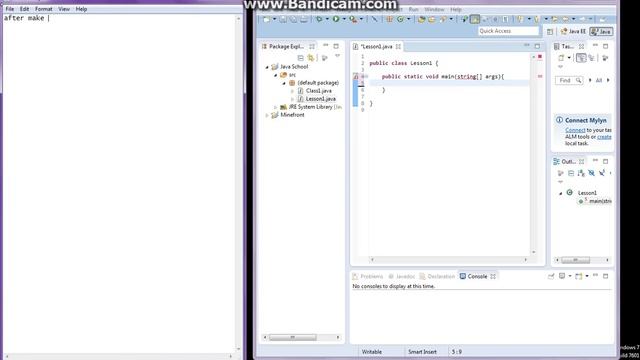Image resolution: width=640 pixels, height=360 pixels.
Task: Toggle Mark Occurrences in Eclipse toolbar
Action: [475, 19]
